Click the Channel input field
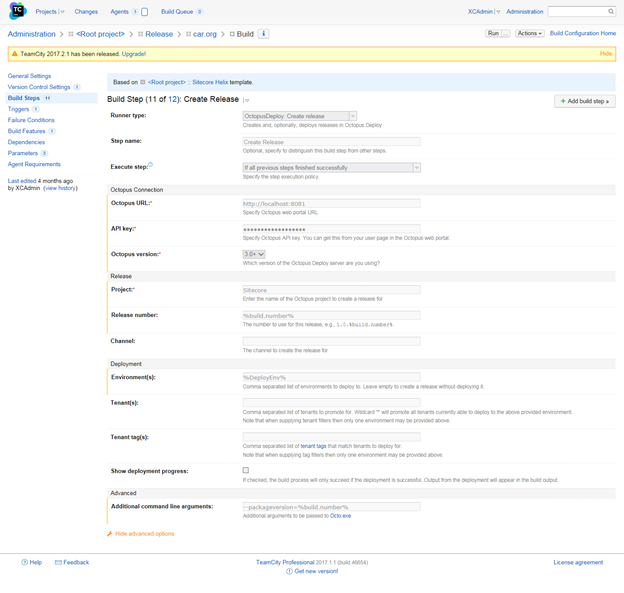624x593 pixels. (x=332, y=341)
